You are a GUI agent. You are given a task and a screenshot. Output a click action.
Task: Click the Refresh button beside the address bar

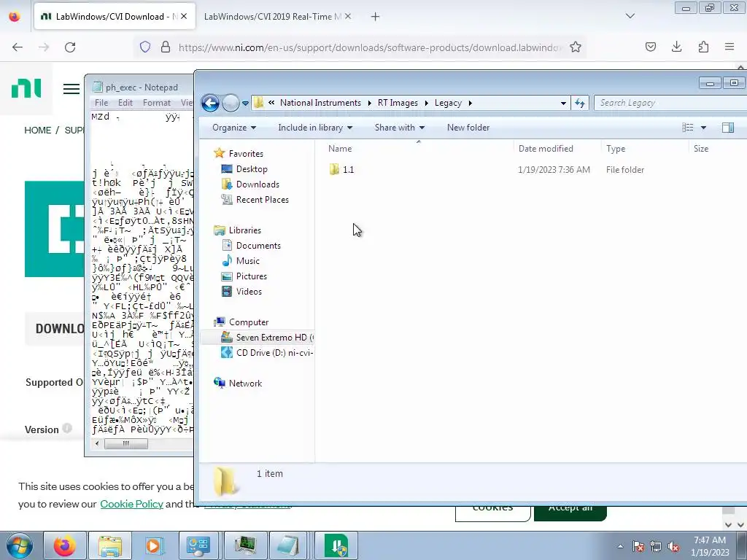[580, 103]
